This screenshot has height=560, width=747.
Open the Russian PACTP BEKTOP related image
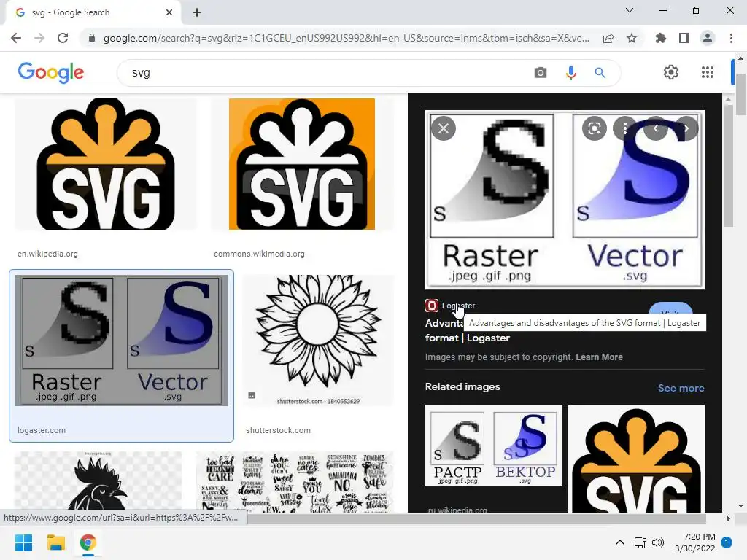494,446
